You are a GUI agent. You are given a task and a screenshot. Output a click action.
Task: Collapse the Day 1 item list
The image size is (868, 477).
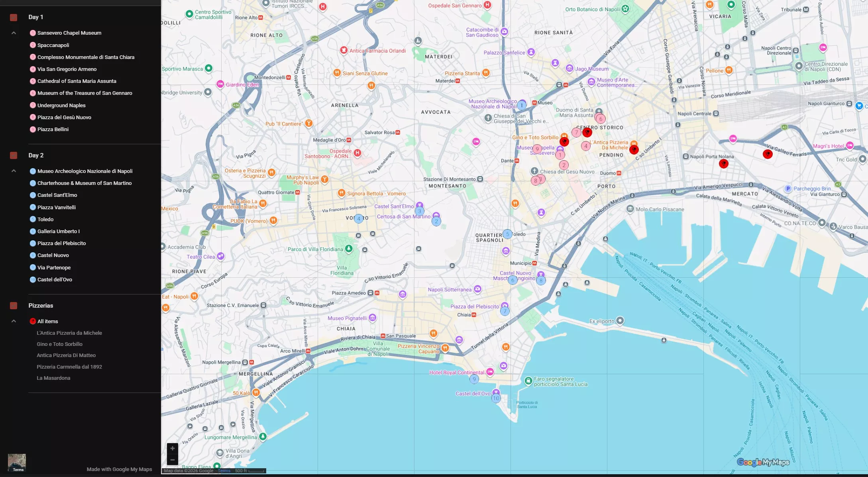[14, 33]
